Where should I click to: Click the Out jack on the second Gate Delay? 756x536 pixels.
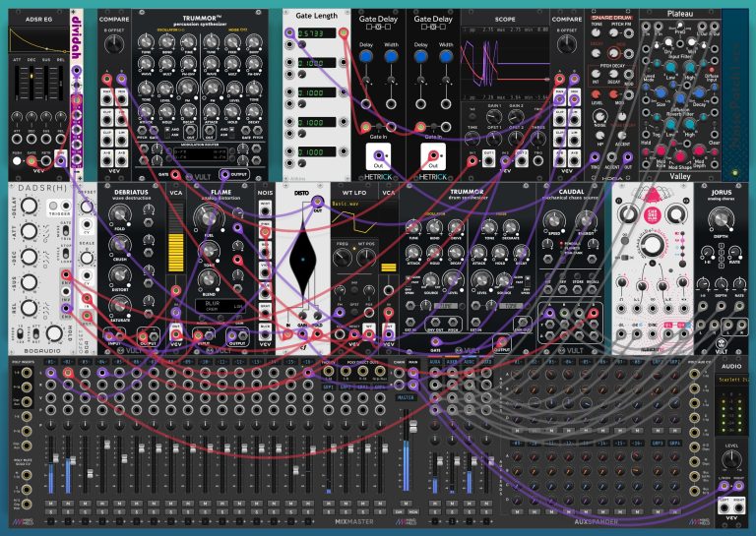point(433,155)
